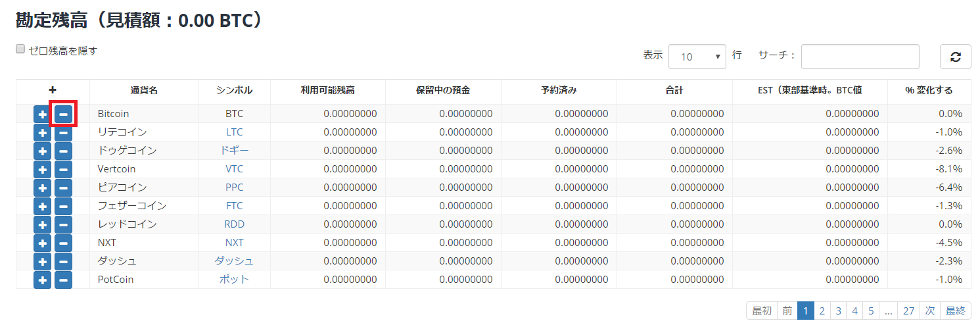The image size is (980, 327).
Task: Click the 次 next page button
Action: (930, 311)
